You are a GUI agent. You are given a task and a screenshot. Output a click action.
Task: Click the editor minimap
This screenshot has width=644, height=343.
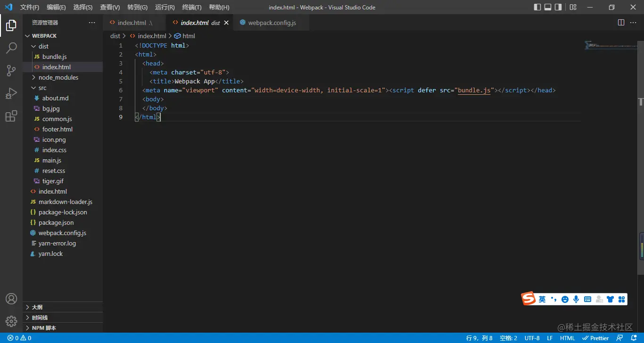[611, 46]
